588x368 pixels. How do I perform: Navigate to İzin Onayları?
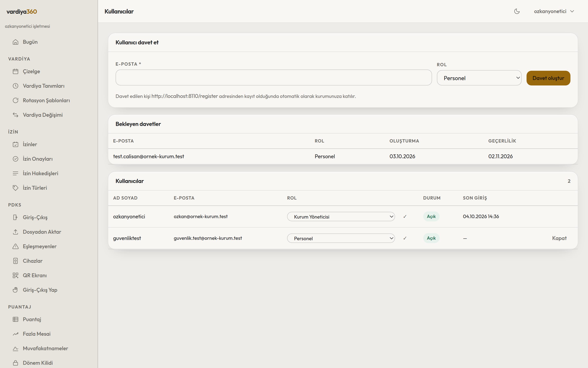(x=38, y=159)
